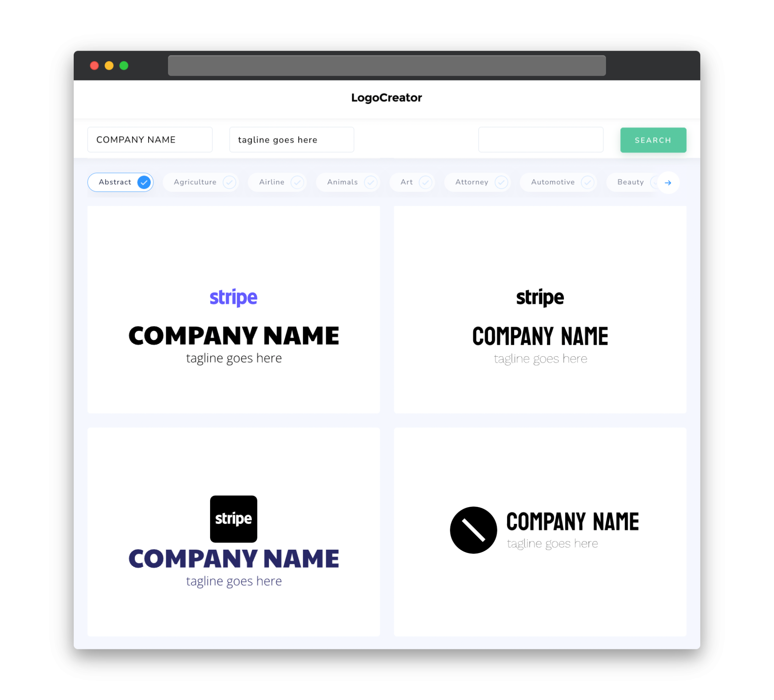
Task: Click the SEARCH button
Action: 652,139
